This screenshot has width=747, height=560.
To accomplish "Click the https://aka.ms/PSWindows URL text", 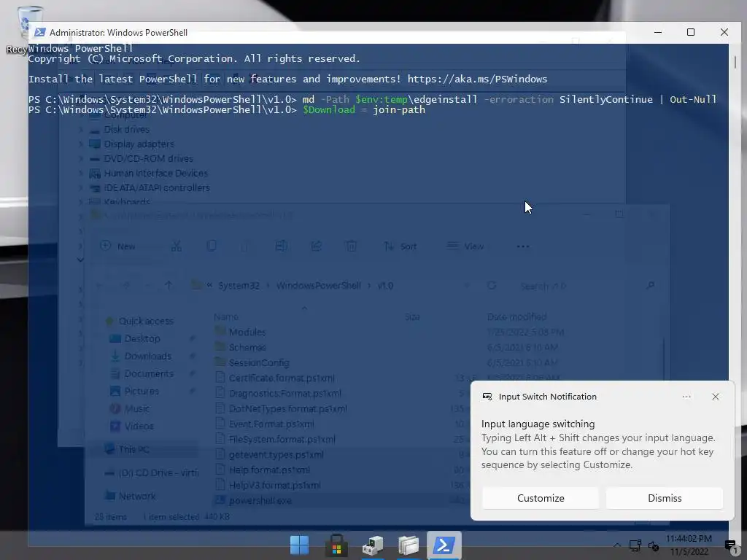I will 477,79.
